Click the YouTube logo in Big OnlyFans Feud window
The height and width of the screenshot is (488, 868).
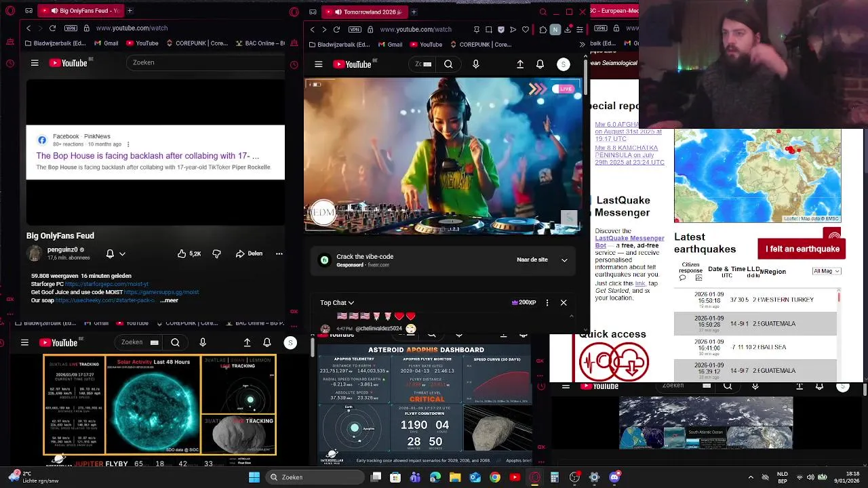[x=68, y=63]
